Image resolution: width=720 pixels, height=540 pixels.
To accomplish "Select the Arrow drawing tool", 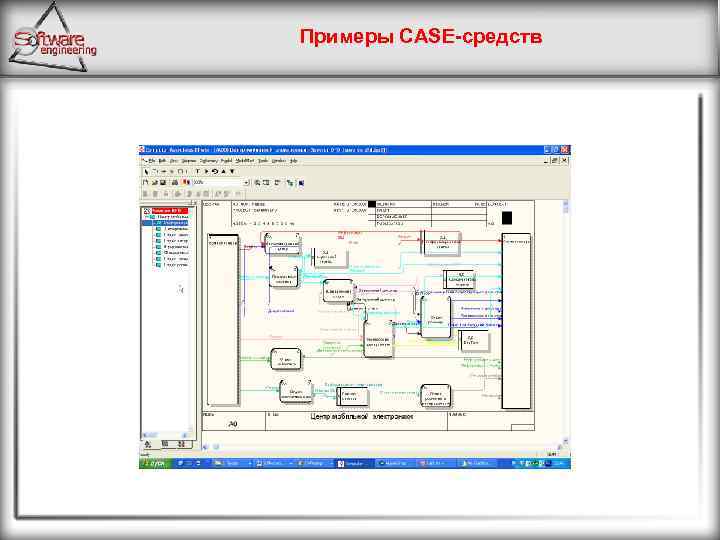I will tap(163, 171).
